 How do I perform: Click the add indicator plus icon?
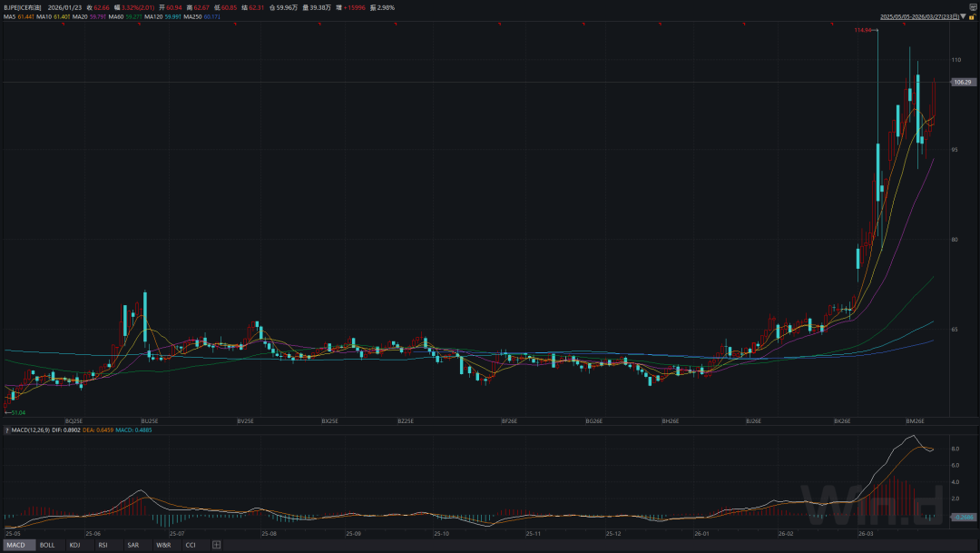[216, 545]
